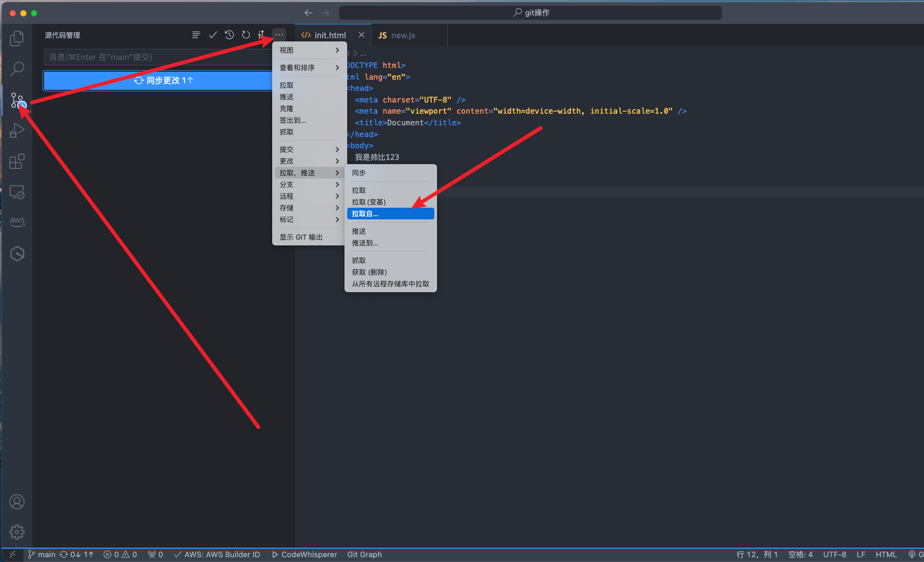Expand the 视图 submenu

point(309,50)
